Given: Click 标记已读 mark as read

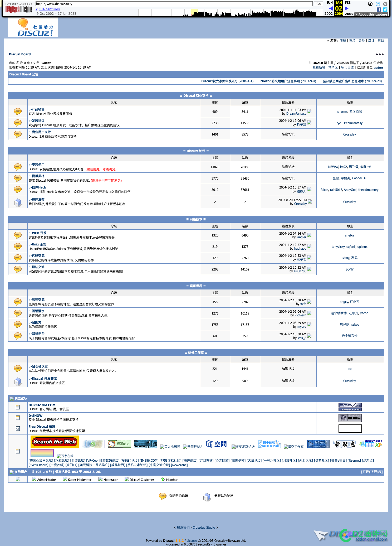Looking at the screenshot, I should [x=347, y=67].
